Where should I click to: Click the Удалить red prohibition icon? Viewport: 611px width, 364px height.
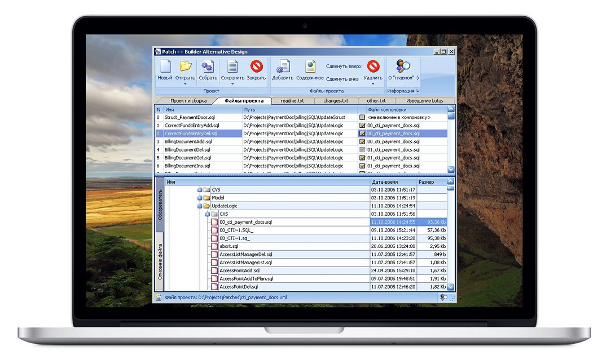(373, 66)
